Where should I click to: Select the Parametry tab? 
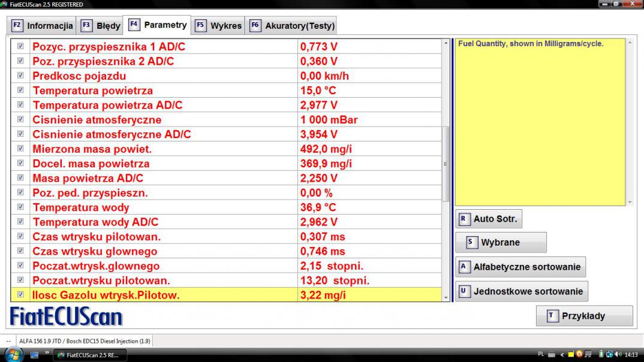point(157,25)
